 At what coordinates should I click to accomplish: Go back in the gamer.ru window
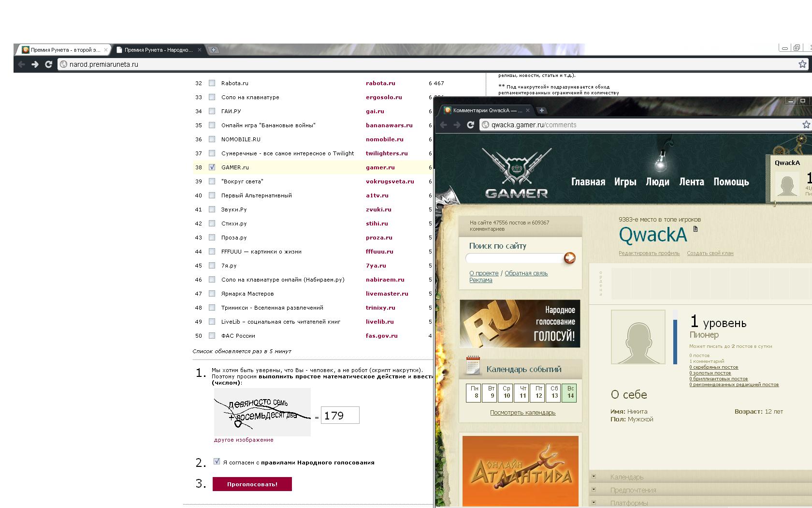(x=443, y=125)
